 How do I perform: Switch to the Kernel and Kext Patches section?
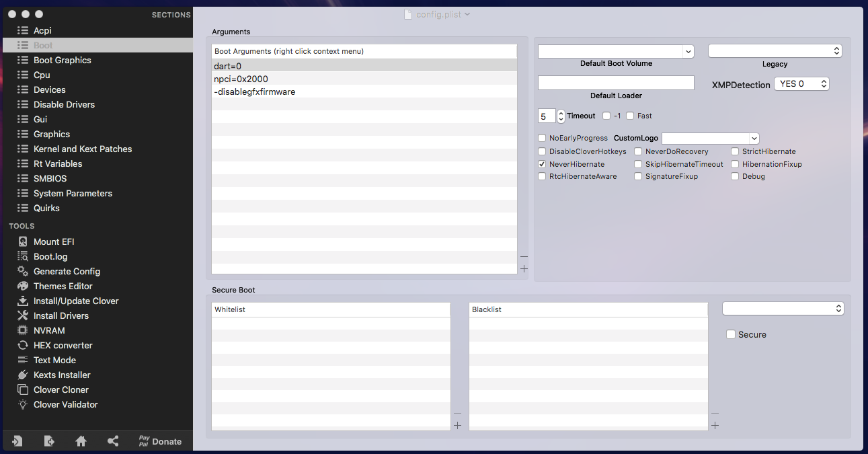coord(83,149)
